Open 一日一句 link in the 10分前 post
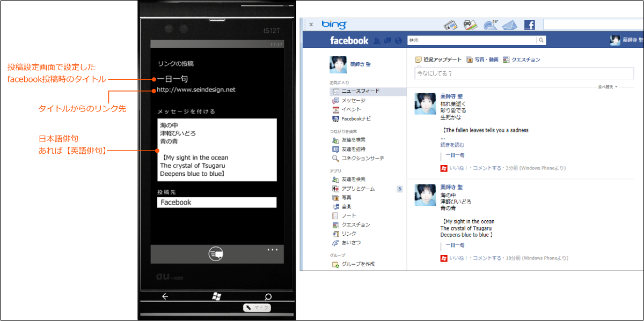The height and width of the screenshot is (321, 644). (x=455, y=245)
